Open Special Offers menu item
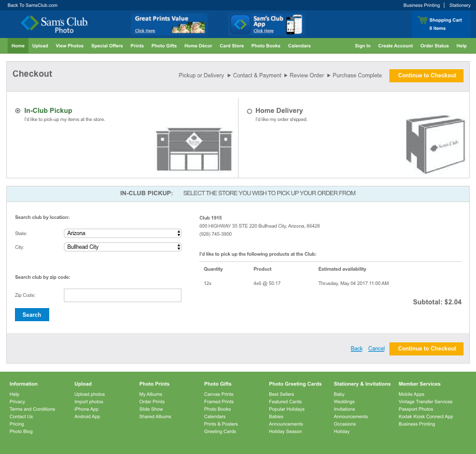Image resolution: width=476 pixels, height=454 pixels. (107, 46)
